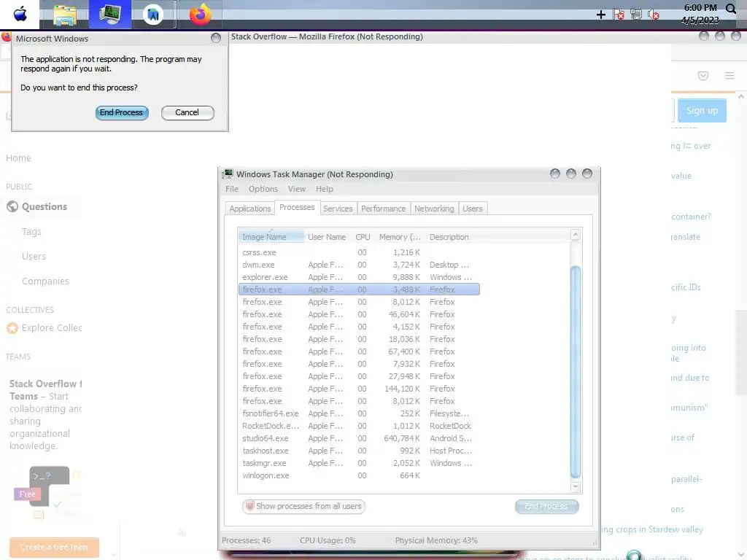Image resolution: width=747 pixels, height=560 pixels.
Task: Open Explore Collectives link
Action: [x=52, y=328]
